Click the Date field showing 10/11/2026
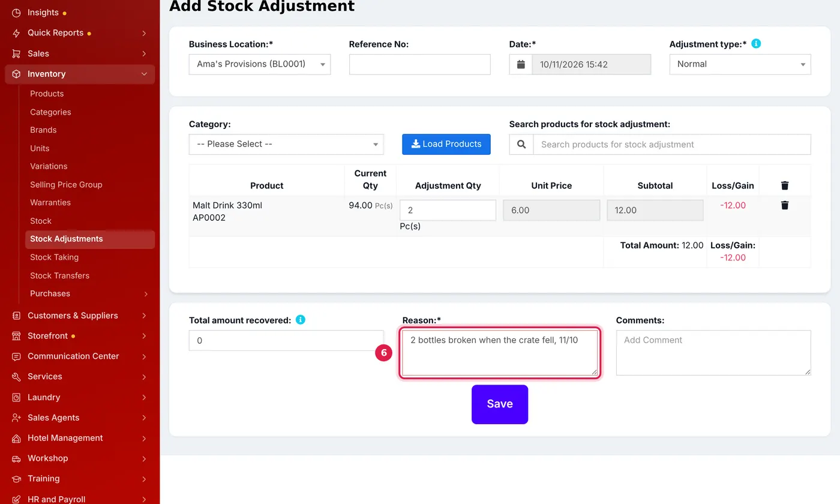 pos(592,64)
